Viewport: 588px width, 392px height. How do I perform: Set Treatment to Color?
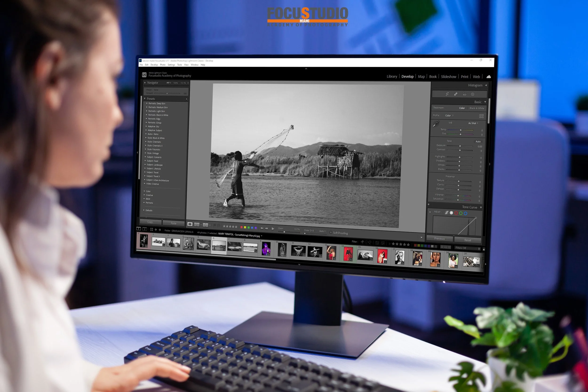click(462, 108)
